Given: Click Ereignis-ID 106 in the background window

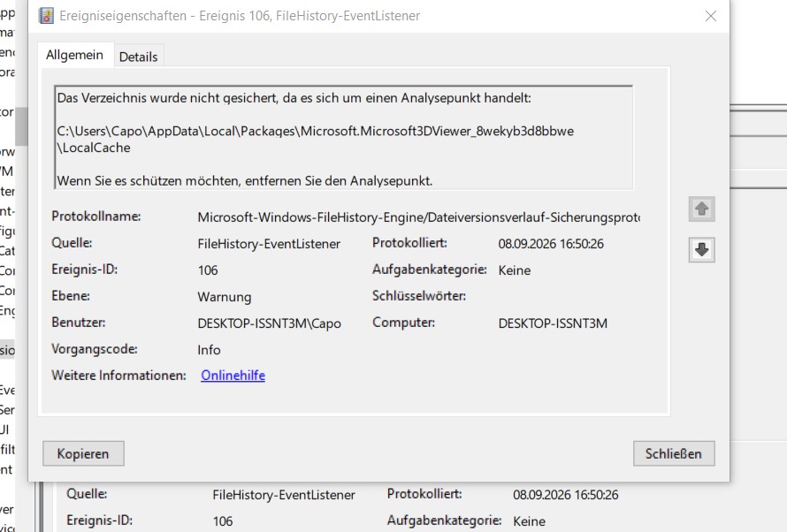Looking at the screenshot, I should pyautogui.click(x=223, y=521).
